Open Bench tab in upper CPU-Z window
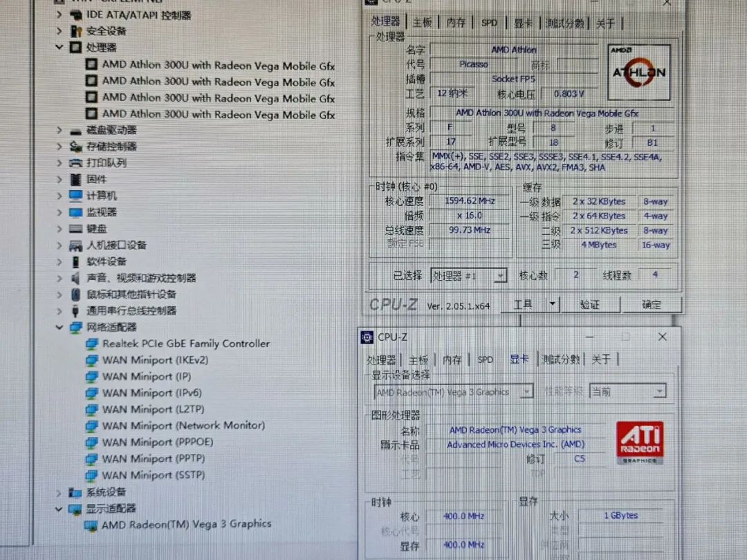 [564, 23]
